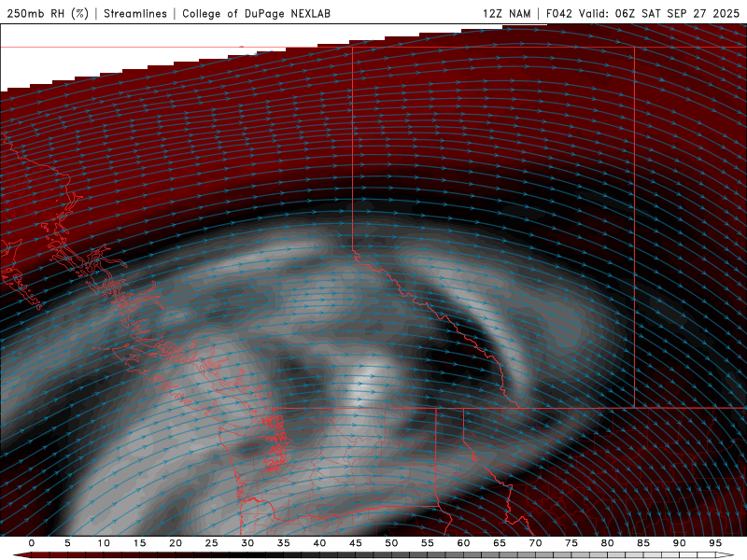
Task: Click the '250mb RH (%)' title text
Action: pyautogui.click(x=48, y=13)
